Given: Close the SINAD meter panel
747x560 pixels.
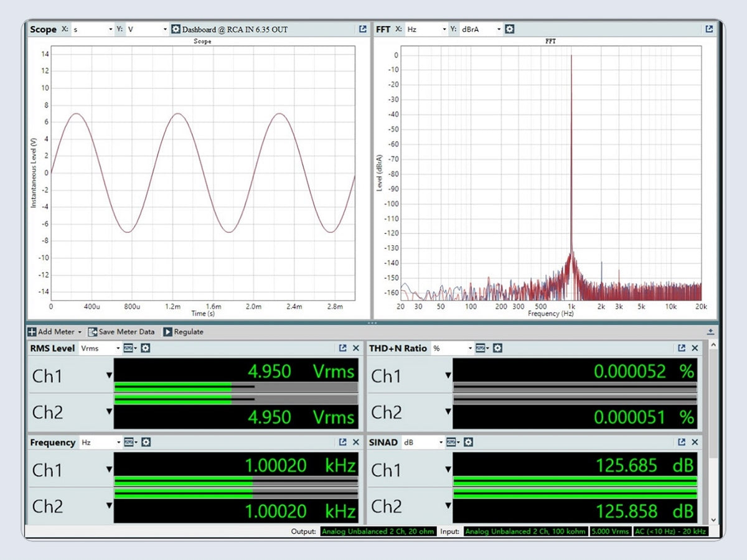Looking at the screenshot, I should (x=695, y=442).
